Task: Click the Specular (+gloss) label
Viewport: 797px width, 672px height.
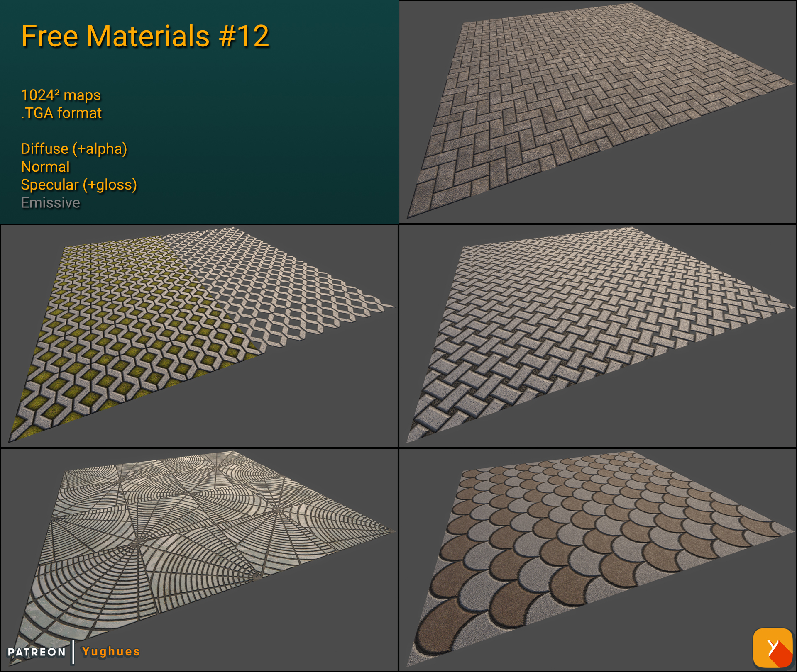Action: [79, 185]
